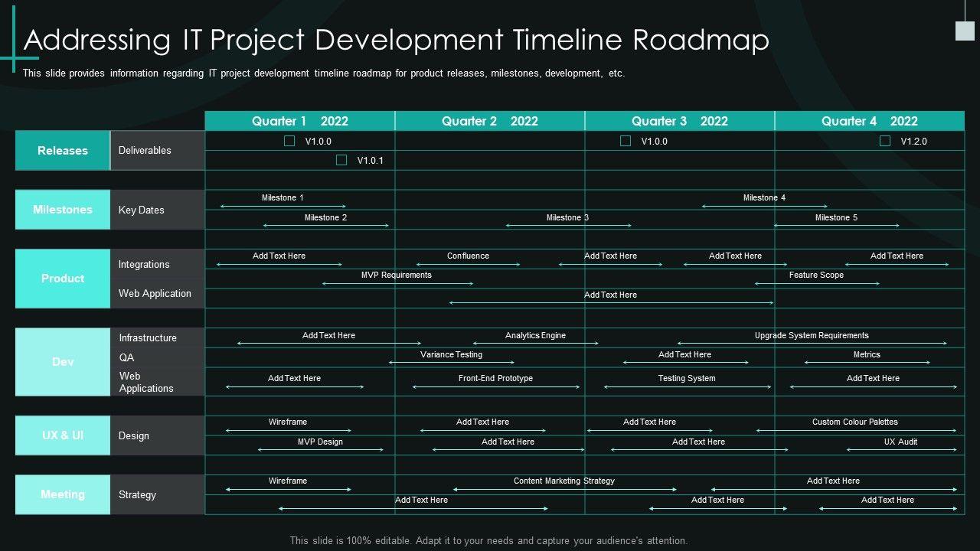
Task: Click the Releases category block
Action: [63, 151]
